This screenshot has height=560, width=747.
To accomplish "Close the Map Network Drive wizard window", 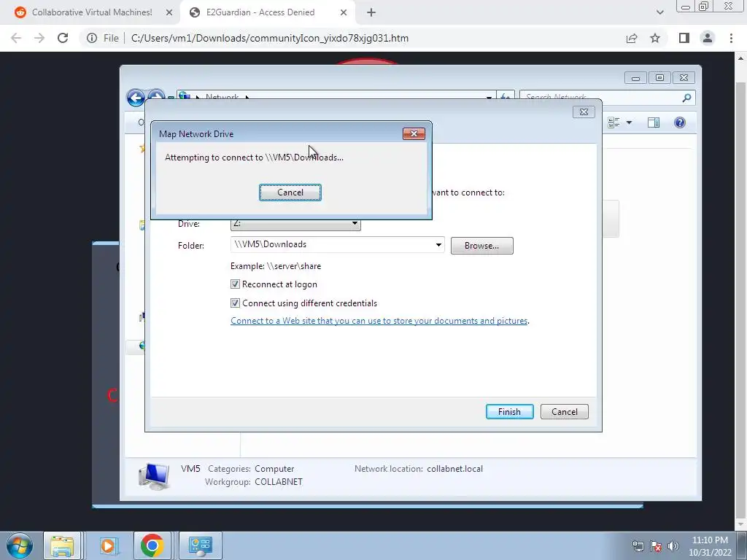I will click(x=584, y=112).
